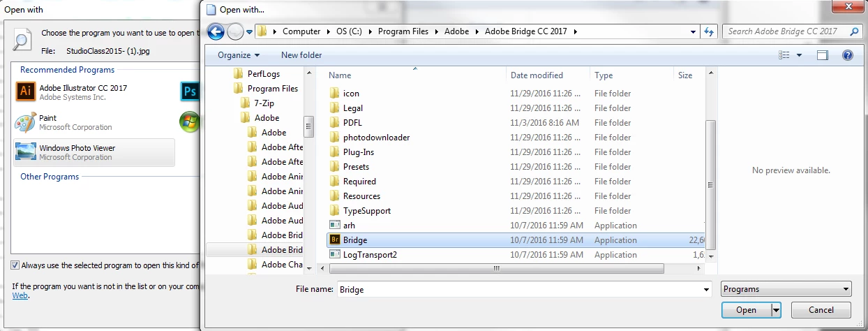Select PerfLogs in the folder tree
This screenshot has width=868, height=331.
coord(264,74)
